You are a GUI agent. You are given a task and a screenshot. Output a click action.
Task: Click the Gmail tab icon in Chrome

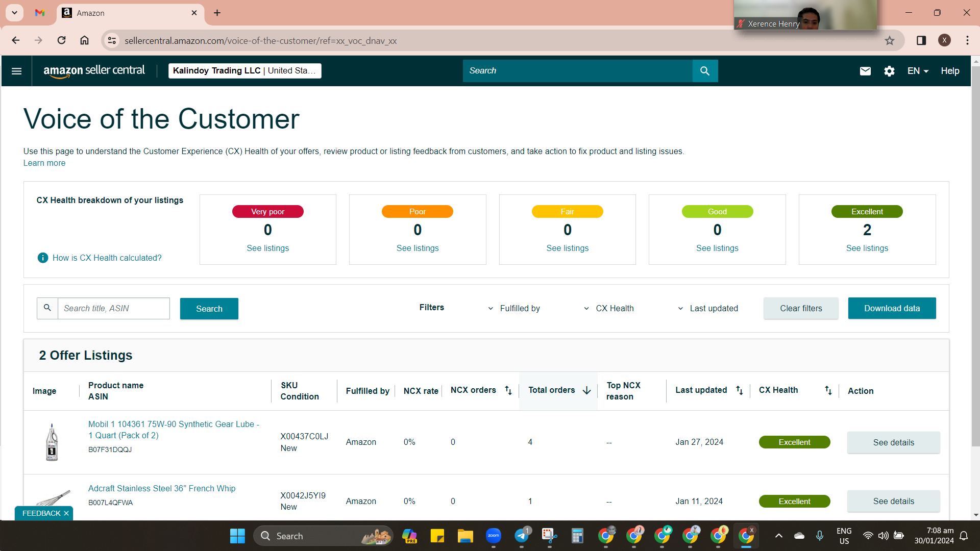pos(40,13)
